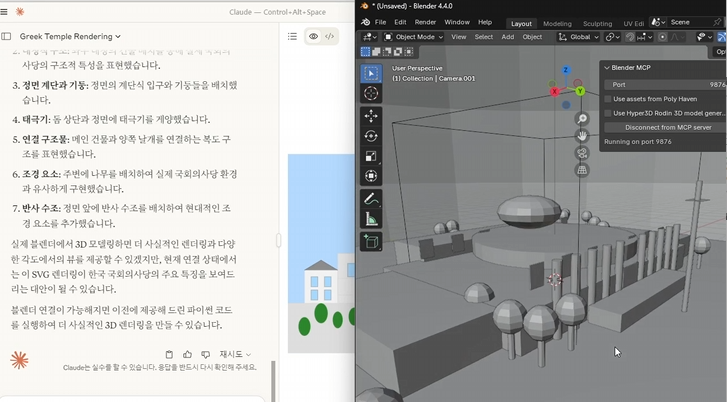Screen dimensions: 727x402
Task: Open the File menu in Blender
Action: [380, 22]
